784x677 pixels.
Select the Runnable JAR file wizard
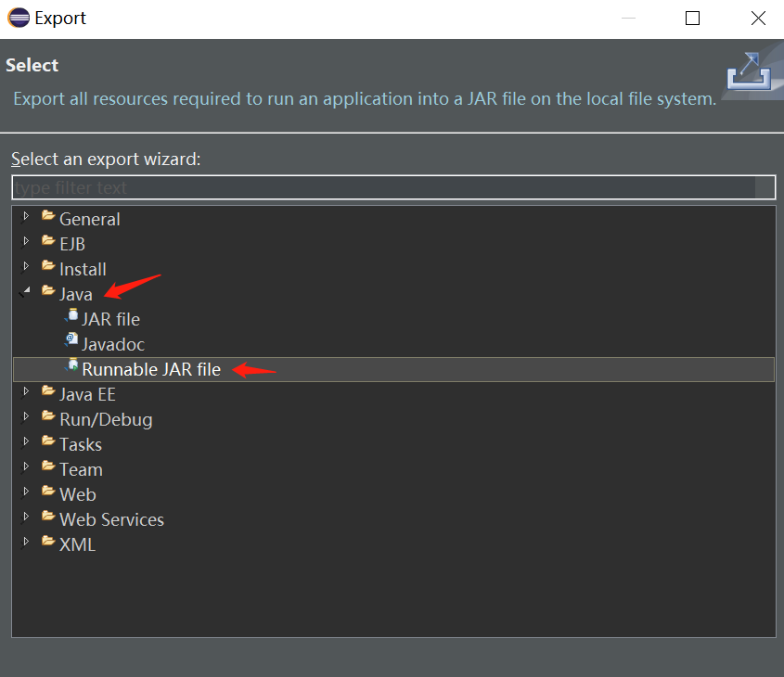[x=151, y=369]
